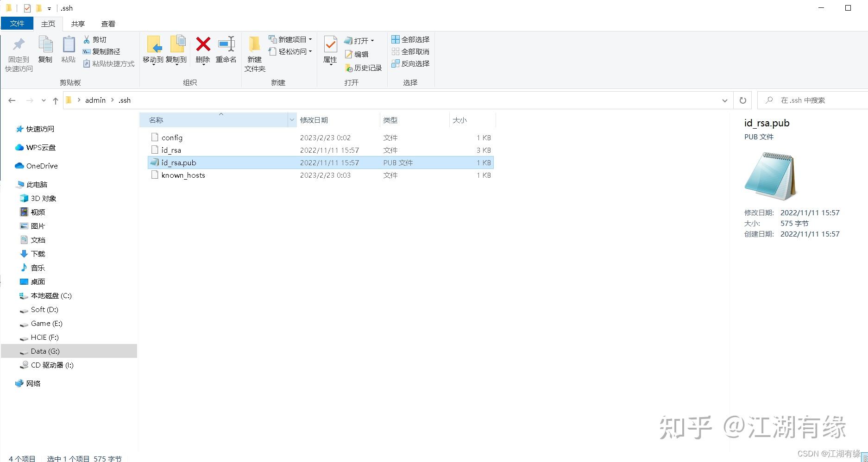868x462 pixels.
Task: Click the Properties (属性) icon
Action: (x=330, y=44)
